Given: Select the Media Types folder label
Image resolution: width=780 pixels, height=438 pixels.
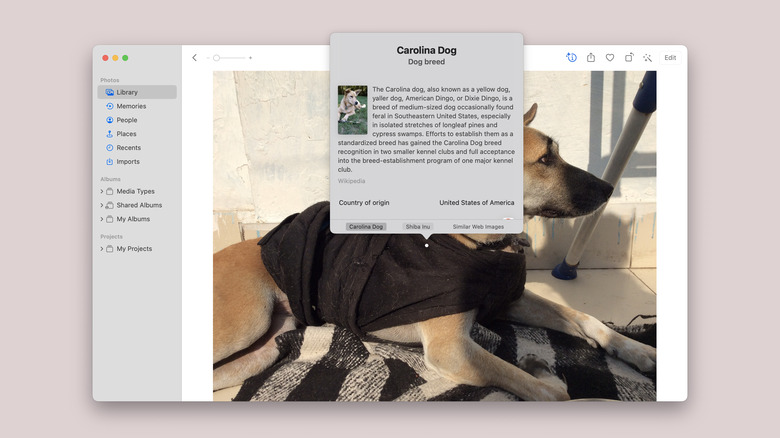Looking at the screenshot, I should pyautogui.click(x=135, y=191).
